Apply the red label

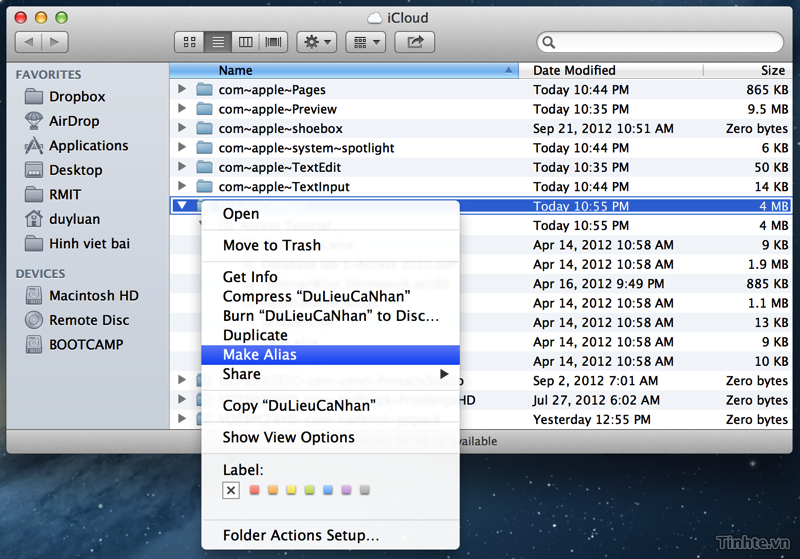255,490
